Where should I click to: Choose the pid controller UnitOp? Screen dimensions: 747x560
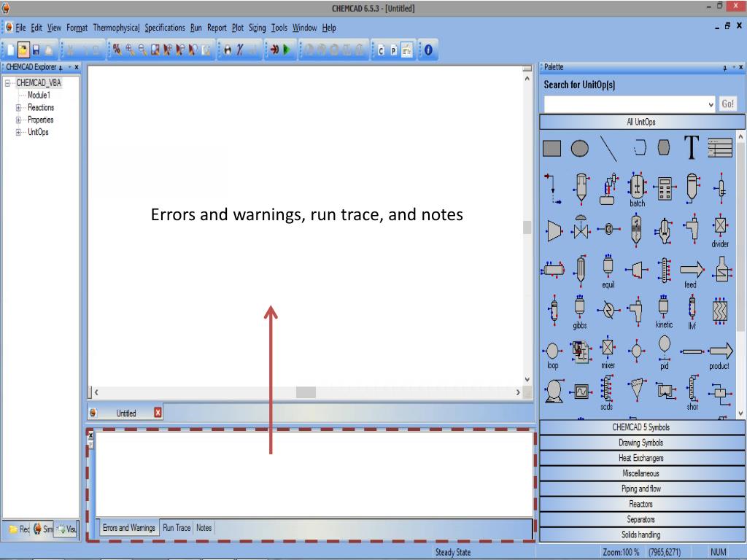(x=664, y=352)
